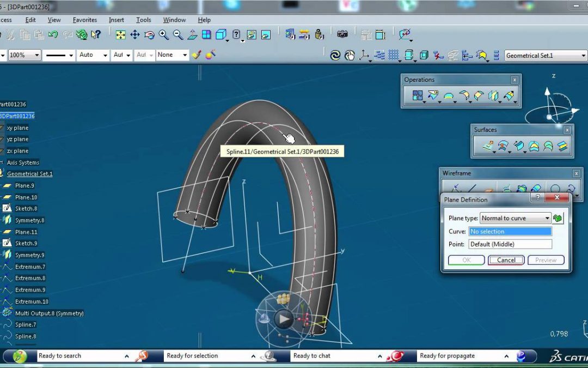Click the Painter brush icon
The height and width of the screenshot is (368, 588).
point(197,55)
